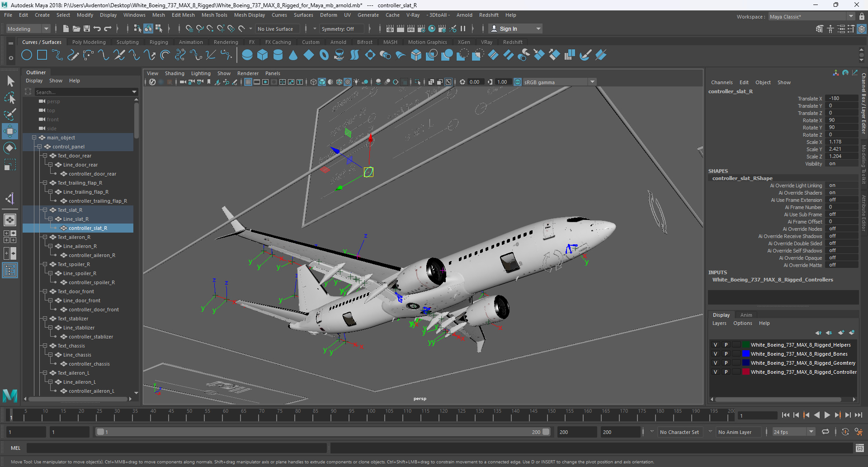This screenshot has width=868, height=467.
Task: Toggle visibility V of Rigged_Helpers layer
Action: click(x=715, y=345)
